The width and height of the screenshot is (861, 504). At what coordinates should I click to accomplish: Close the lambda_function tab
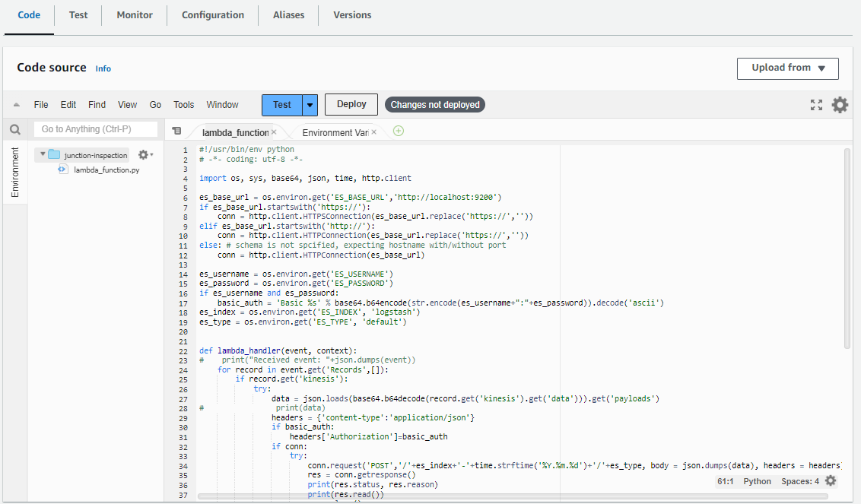[274, 132]
